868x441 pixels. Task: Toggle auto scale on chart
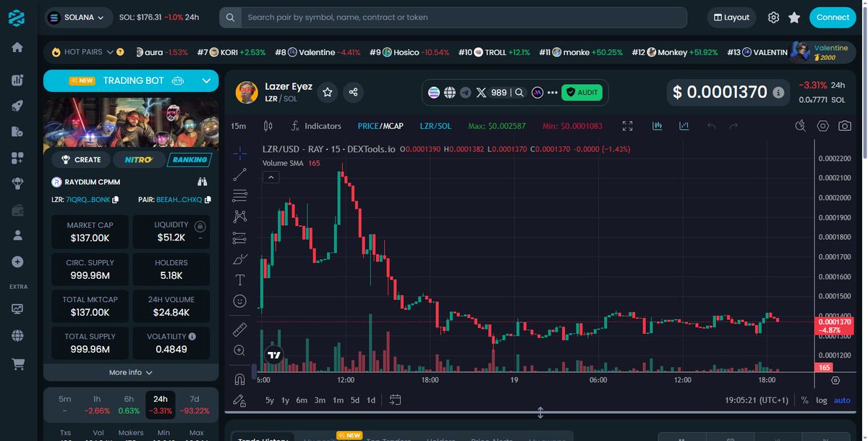click(842, 400)
